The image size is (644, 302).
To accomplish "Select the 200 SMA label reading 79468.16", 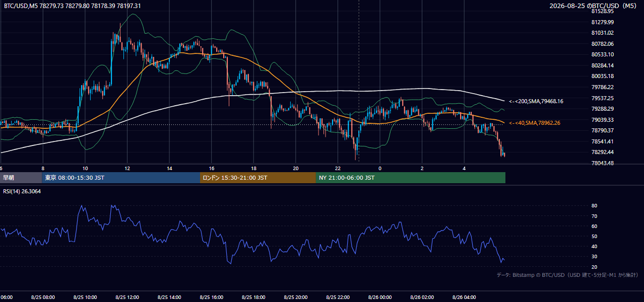I will [x=536, y=101].
